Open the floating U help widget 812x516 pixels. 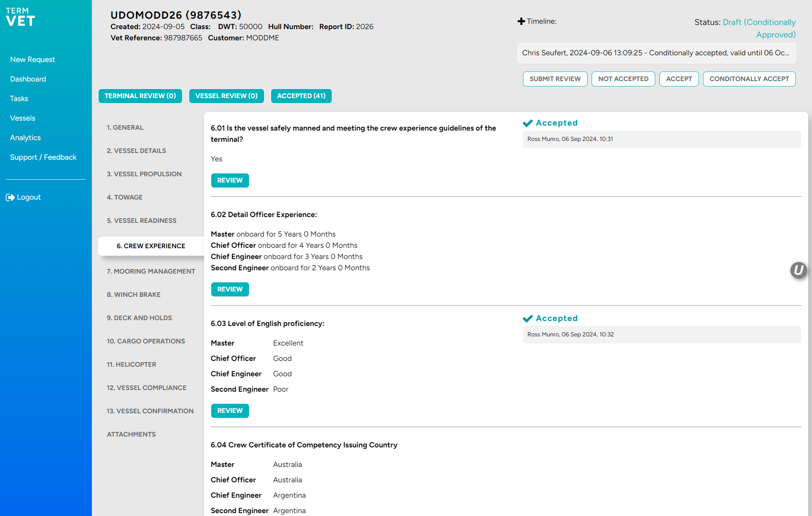798,270
